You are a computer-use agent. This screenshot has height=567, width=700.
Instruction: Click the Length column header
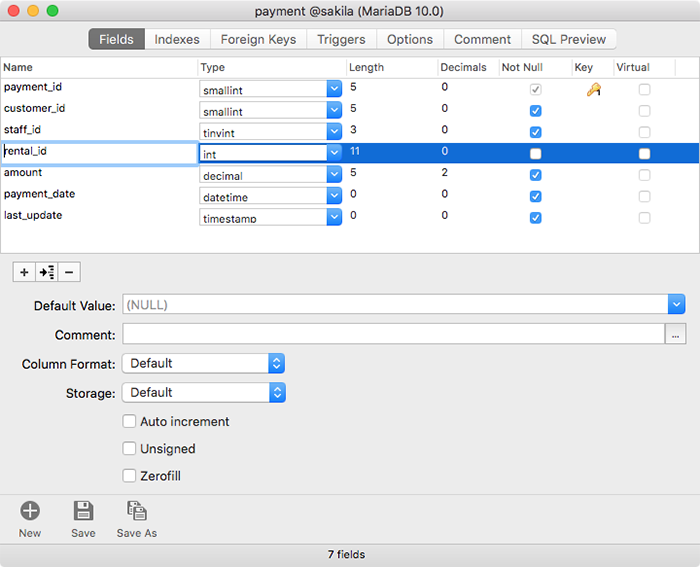(x=392, y=67)
